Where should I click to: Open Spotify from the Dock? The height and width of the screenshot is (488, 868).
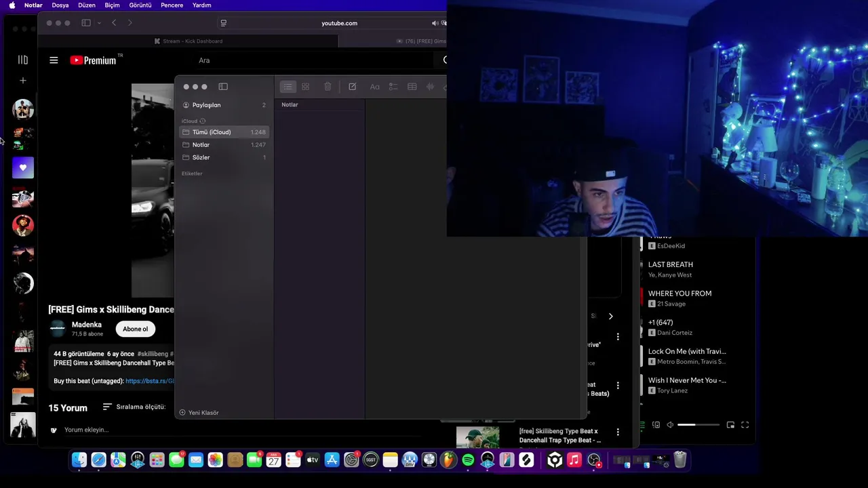pyautogui.click(x=468, y=460)
